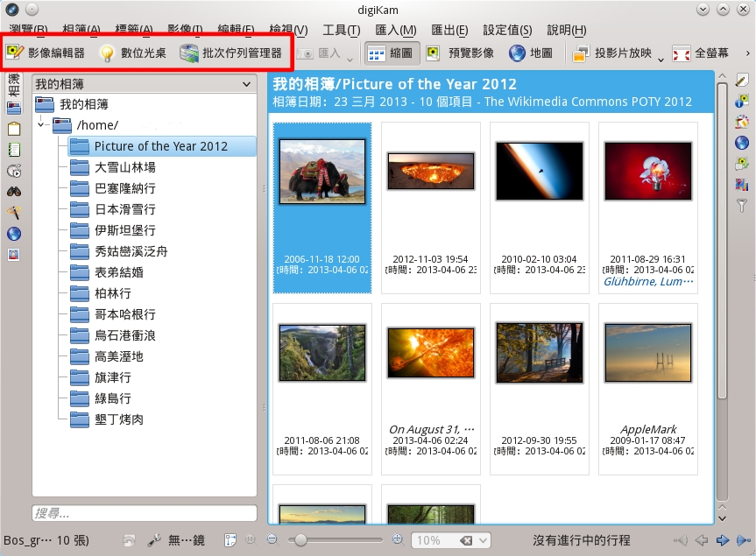The height and width of the screenshot is (556, 756).
Task: Open the image-with-checkmark icon in right sidebar
Action: click(741, 164)
